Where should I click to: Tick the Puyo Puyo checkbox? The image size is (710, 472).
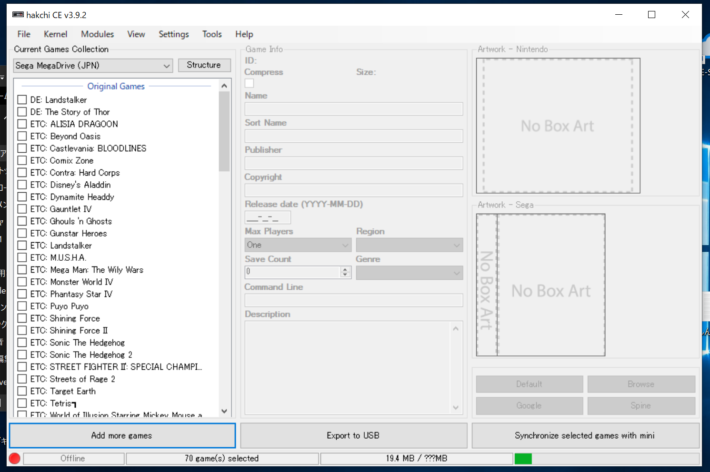[x=22, y=306]
